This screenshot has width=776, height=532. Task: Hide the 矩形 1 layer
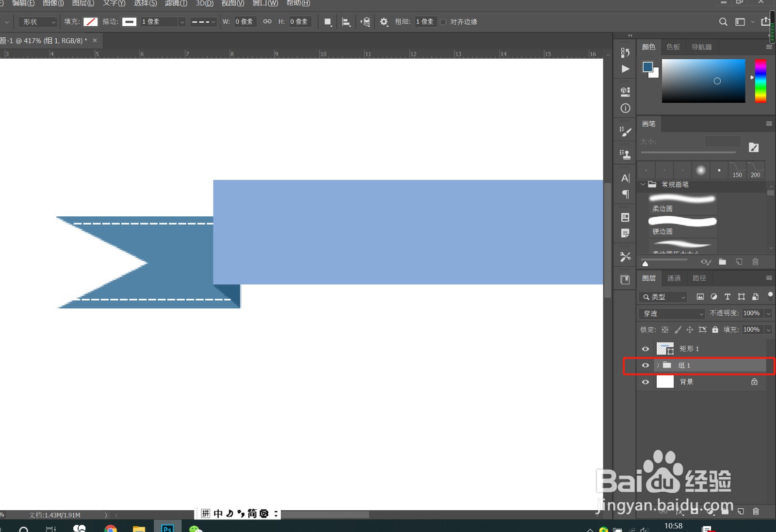645,349
